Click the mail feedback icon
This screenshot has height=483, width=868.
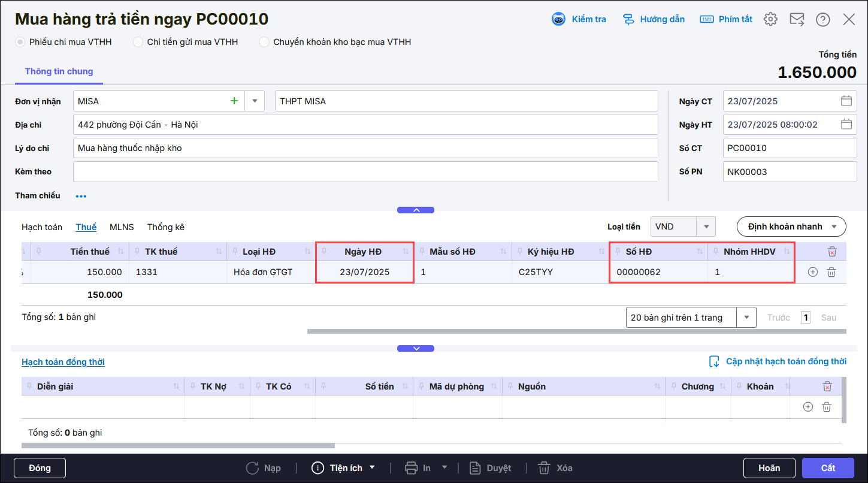[x=797, y=19]
